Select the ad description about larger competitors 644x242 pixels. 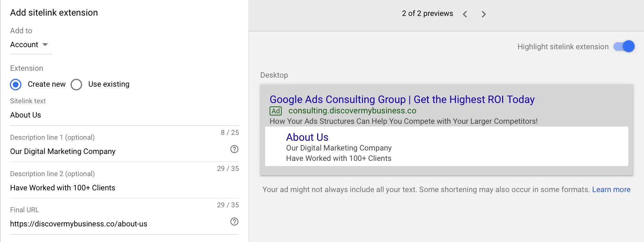[x=404, y=121]
